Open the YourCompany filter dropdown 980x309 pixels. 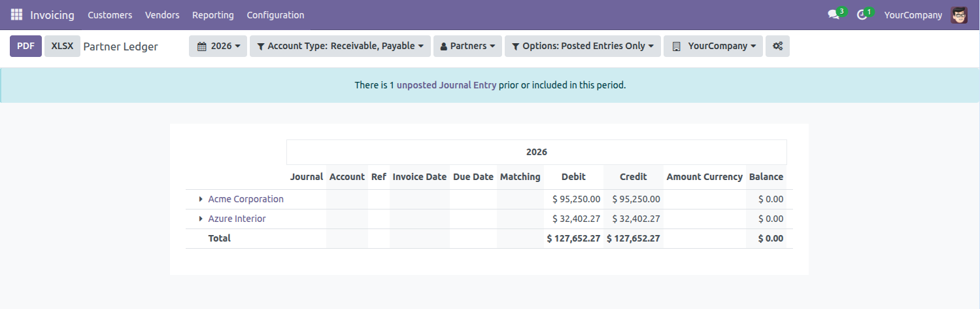(x=713, y=46)
